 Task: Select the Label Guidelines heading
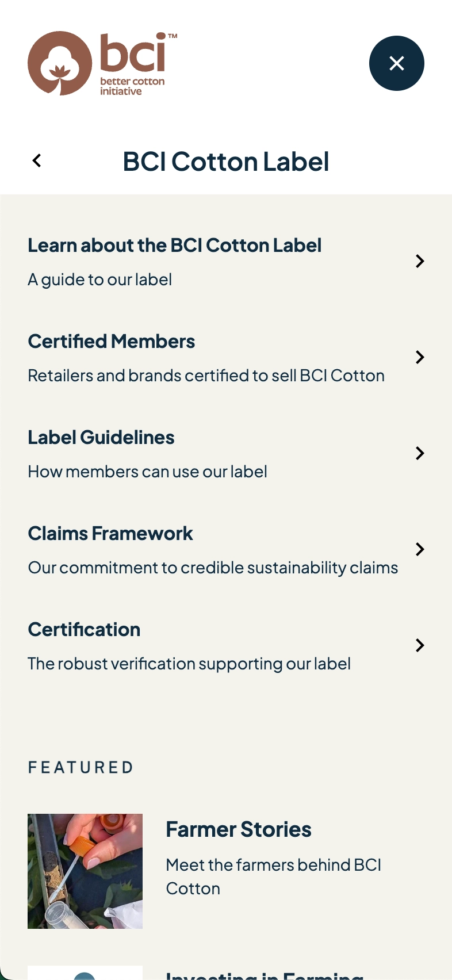pyautogui.click(x=101, y=438)
